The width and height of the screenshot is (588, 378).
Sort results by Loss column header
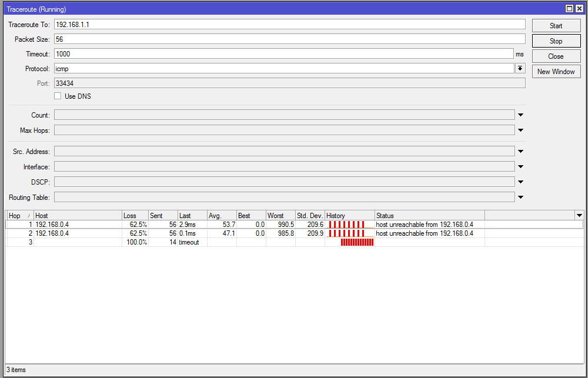135,216
